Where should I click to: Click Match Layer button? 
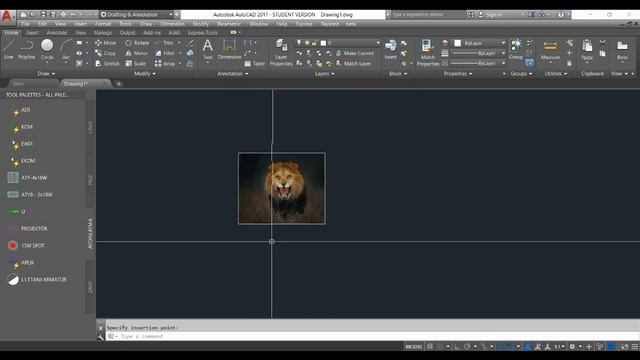click(x=353, y=64)
